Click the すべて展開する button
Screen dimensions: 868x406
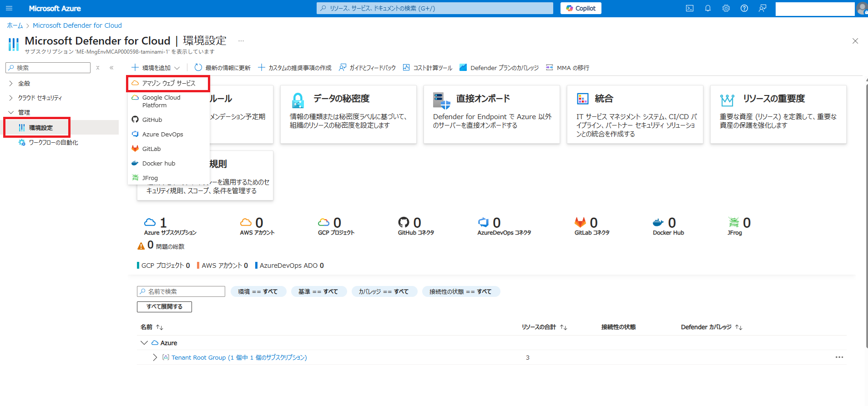point(164,307)
